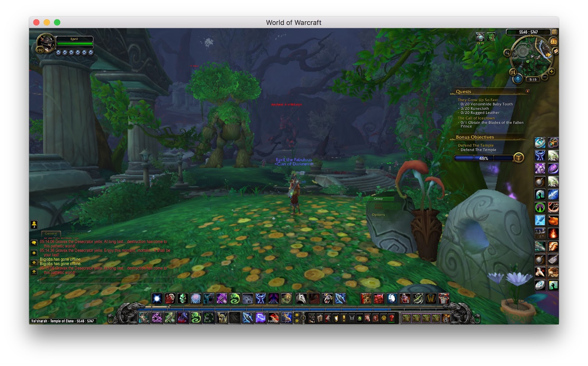Open Help with the red question mark
Screen dimensions: 588x366
(x=392, y=318)
